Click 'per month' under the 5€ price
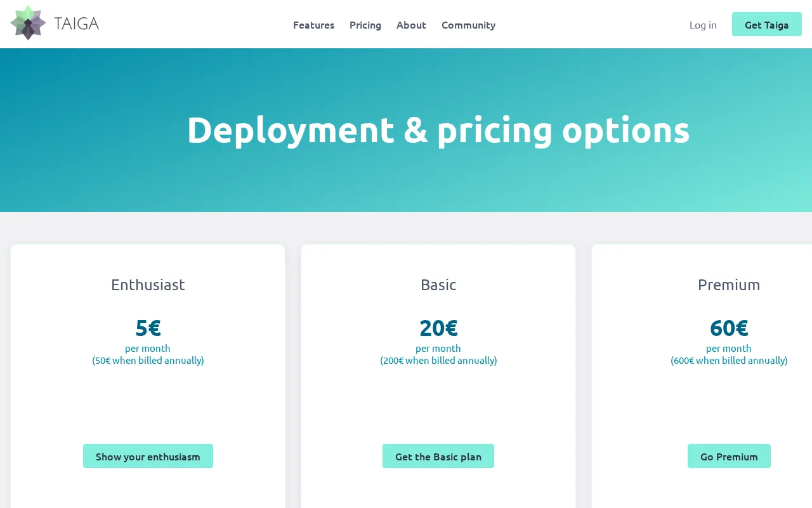This screenshot has height=508, width=812. click(148, 348)
